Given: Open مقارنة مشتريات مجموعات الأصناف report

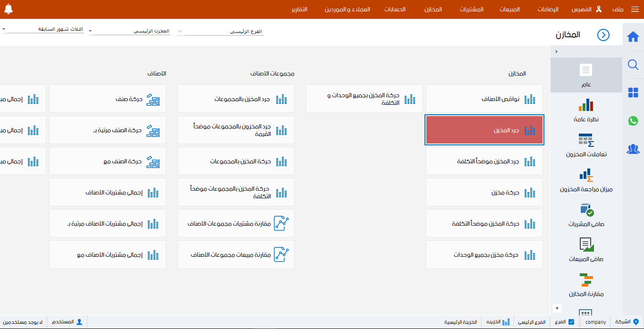Looking at the screenshot, I should point(236,223).
